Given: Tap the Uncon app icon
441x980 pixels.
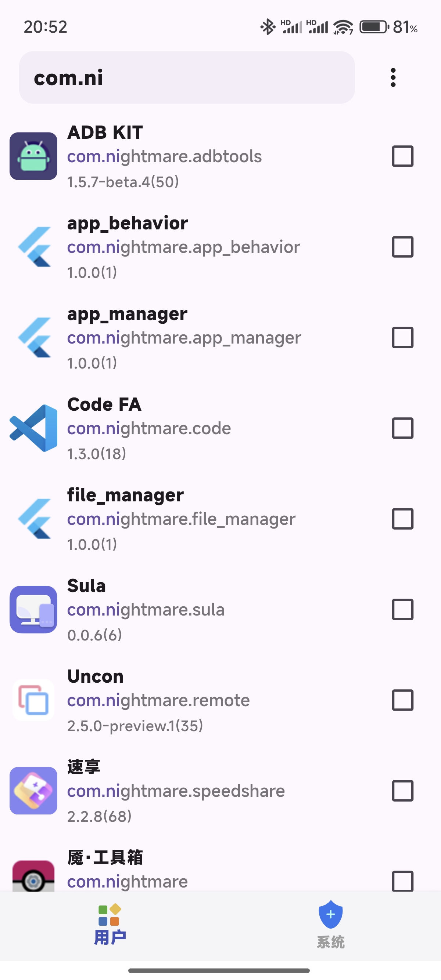Looking at the screenshot, I should click(x=33, y=700).
